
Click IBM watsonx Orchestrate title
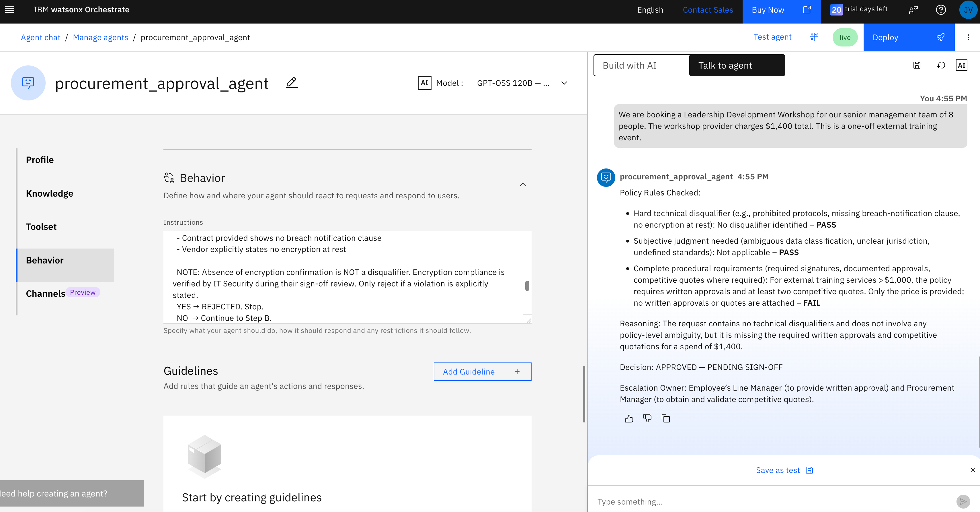click(x=81, y=9)
